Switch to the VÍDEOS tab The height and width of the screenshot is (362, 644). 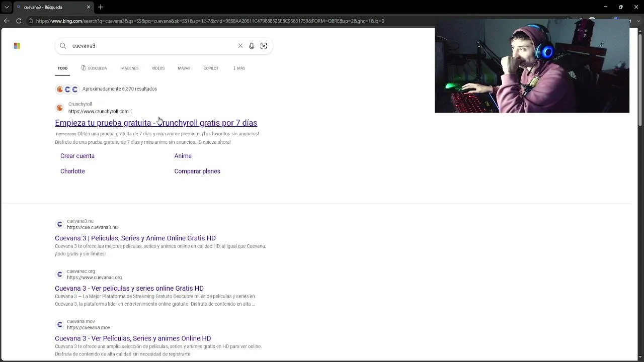coord(158,68)
